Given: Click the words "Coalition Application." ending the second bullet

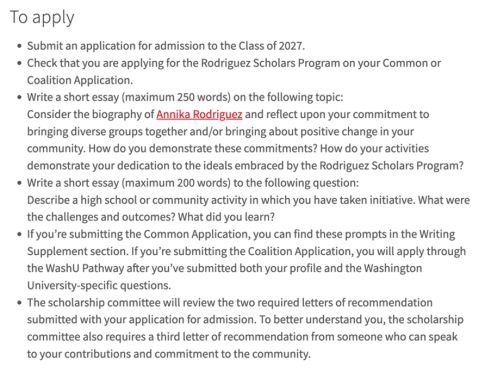Looking at the screenshot, I should [80, 80].
